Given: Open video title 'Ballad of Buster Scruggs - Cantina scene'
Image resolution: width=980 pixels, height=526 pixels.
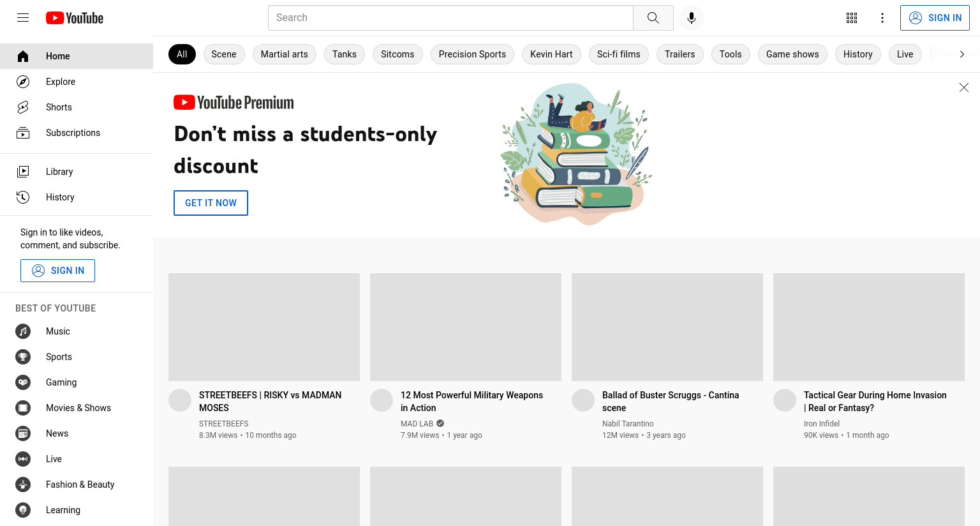Looking at the screenshot, I should (x=671, y=402).
